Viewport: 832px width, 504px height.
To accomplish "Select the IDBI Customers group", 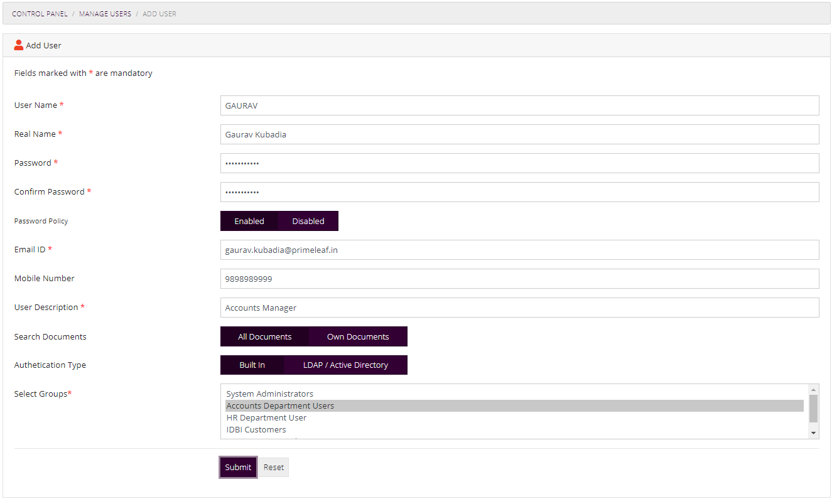I will [256, 429].
